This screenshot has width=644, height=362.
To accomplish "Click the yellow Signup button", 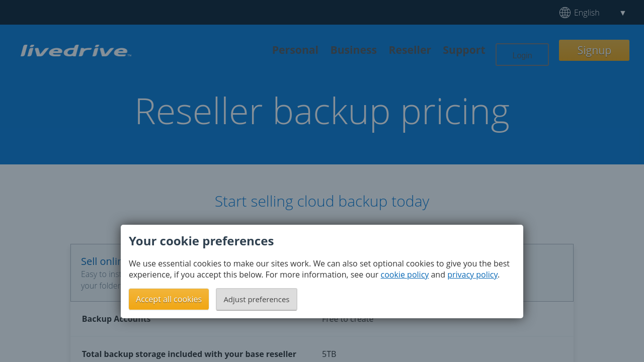I will [x=594, y=50].
